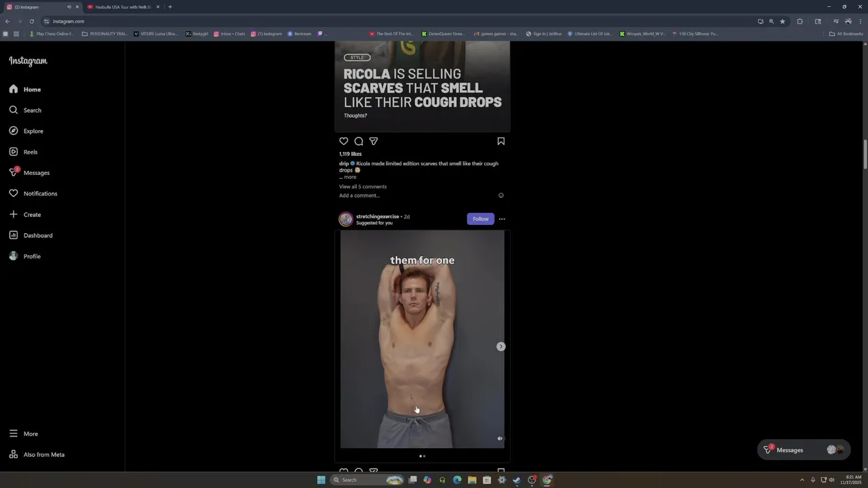
Task: Click the page vertical scrollbar thumb
Action: (x=865, y=155)
